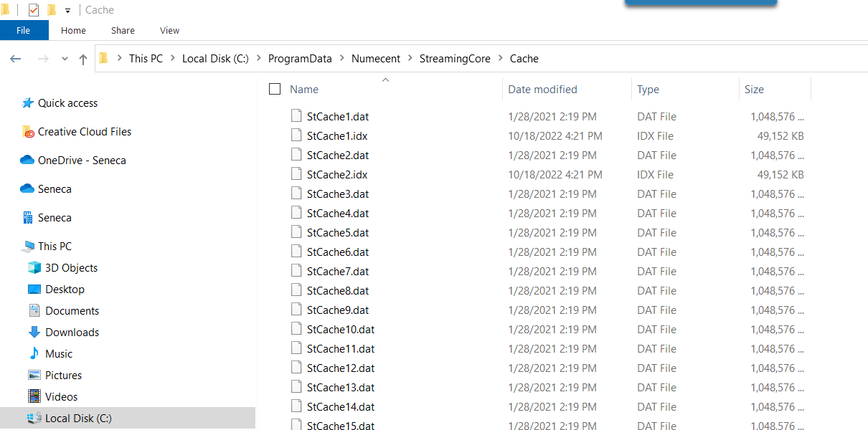This screenshot has width=868, height=430.
Task: Toggle the select all items checkbox
Action: [x=275, y=90]
